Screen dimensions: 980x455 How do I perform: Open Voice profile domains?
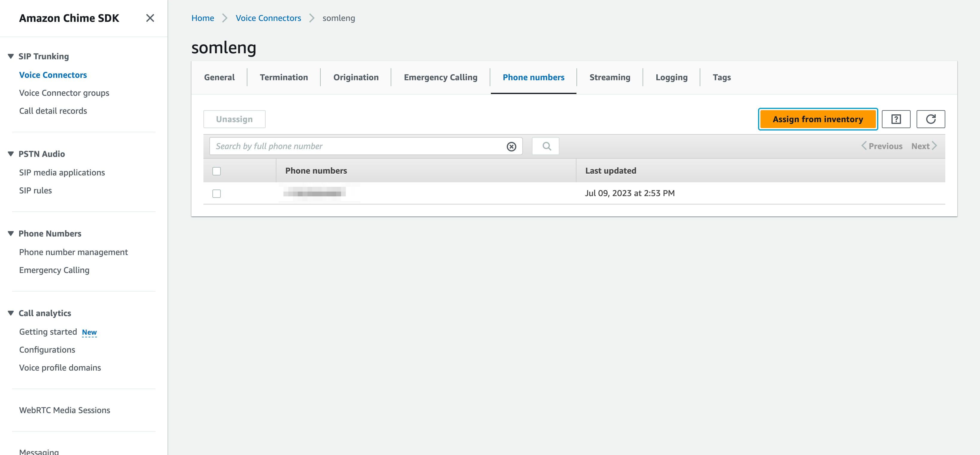(x=60, y=367)
